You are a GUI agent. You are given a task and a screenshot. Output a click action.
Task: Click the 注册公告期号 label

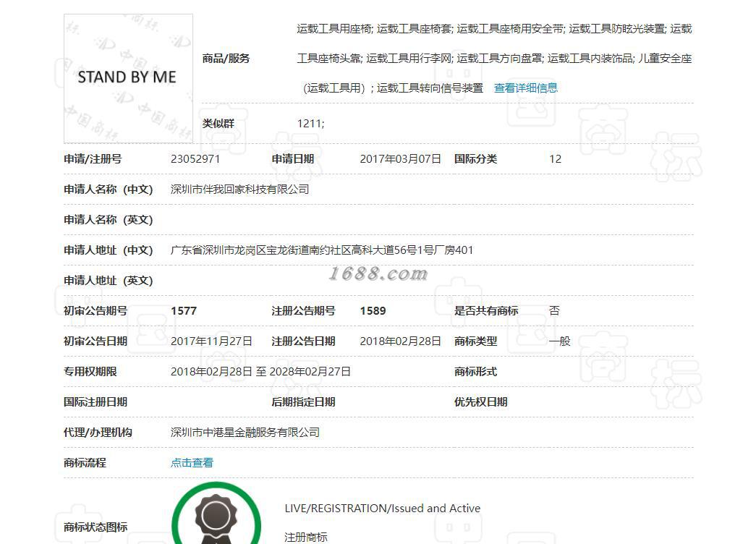tap(303, 311)
